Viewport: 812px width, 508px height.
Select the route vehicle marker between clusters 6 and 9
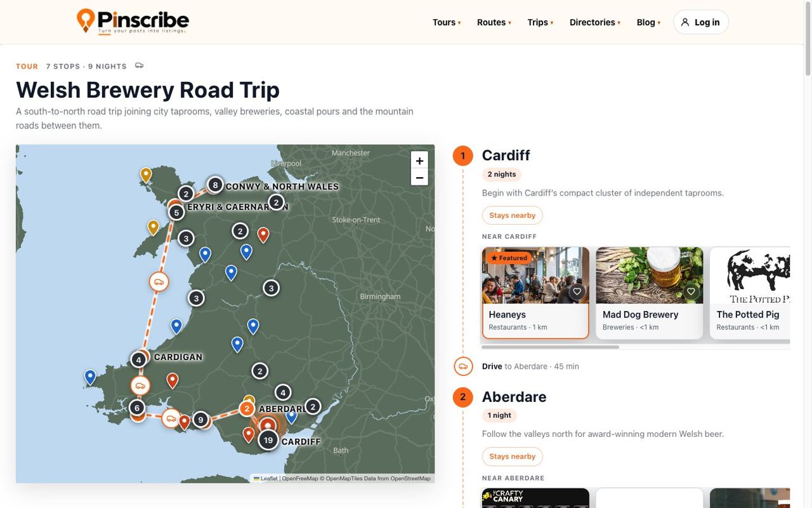pyautogui.click(x=171, y=418)
